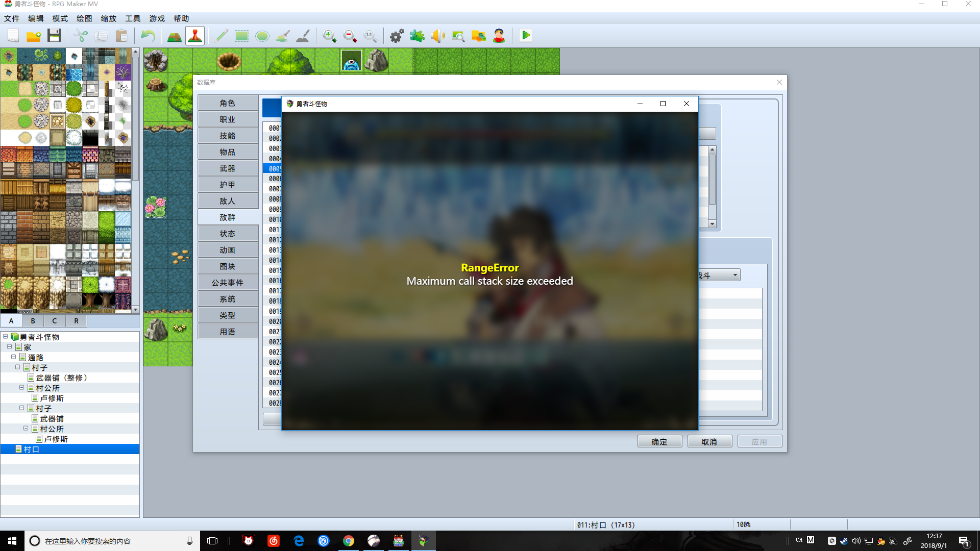Image resolution: width=980 pixels, height=551 pixels.
Task: Collapse the 家 map tree node
Action: tap(10, 346)
